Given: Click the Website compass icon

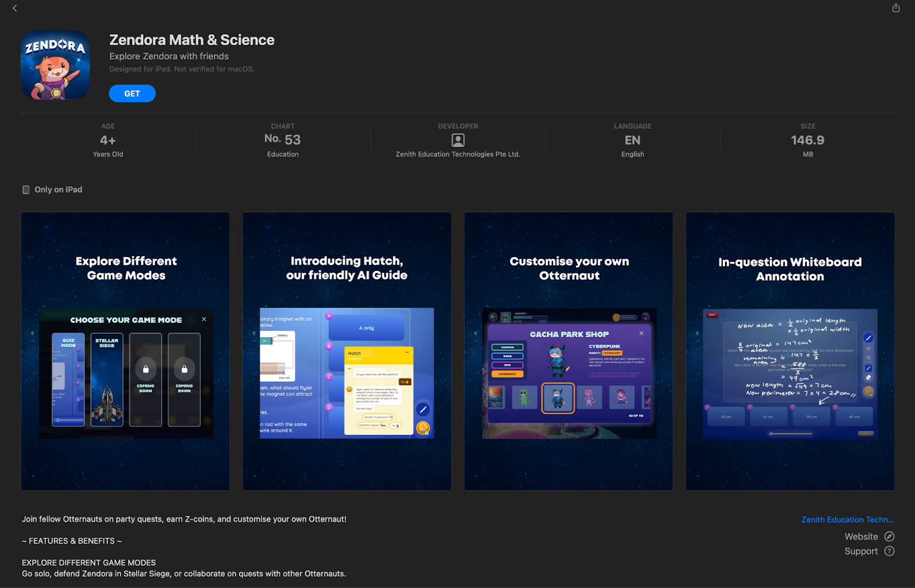Looking at the screenshot, I should 889,537.
